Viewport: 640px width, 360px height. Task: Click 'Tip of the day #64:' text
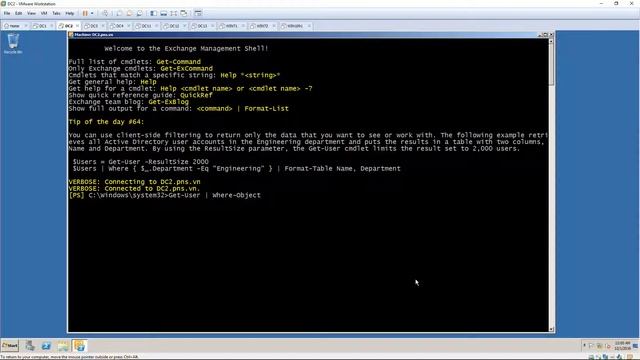106,122
